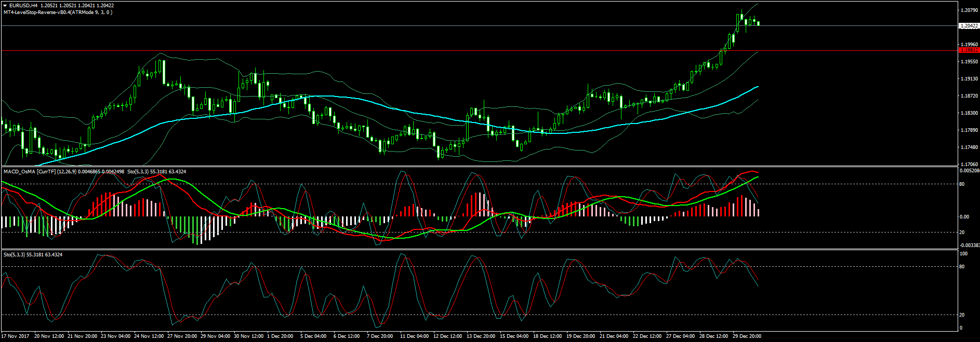
Task: Click the MACD_OsMA indicator label
Action: [x=19, y=171]
